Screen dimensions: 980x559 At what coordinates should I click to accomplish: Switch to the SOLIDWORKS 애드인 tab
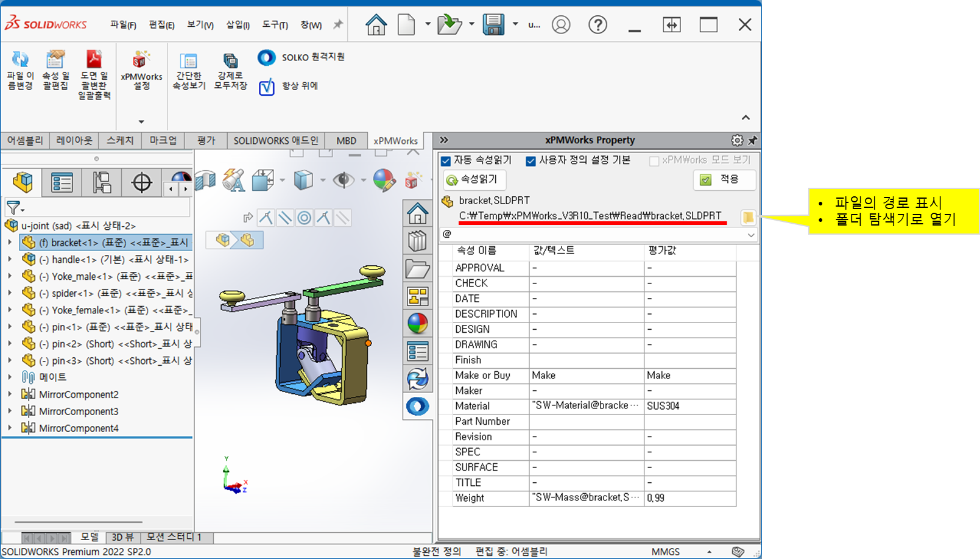click(x=276, y=140)
